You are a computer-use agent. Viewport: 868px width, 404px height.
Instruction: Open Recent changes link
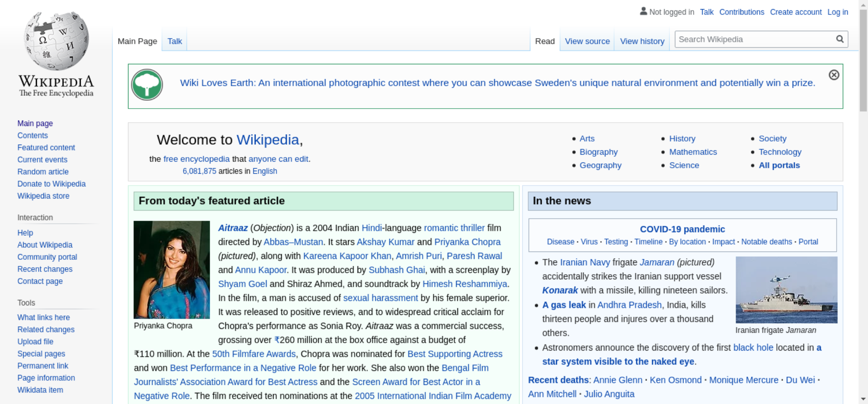click(45, 269)
